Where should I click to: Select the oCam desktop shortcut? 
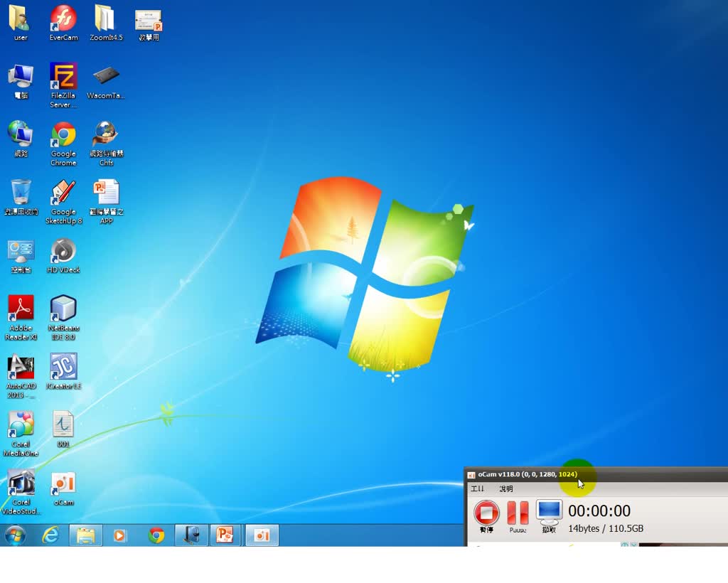(x=63, y=488)
